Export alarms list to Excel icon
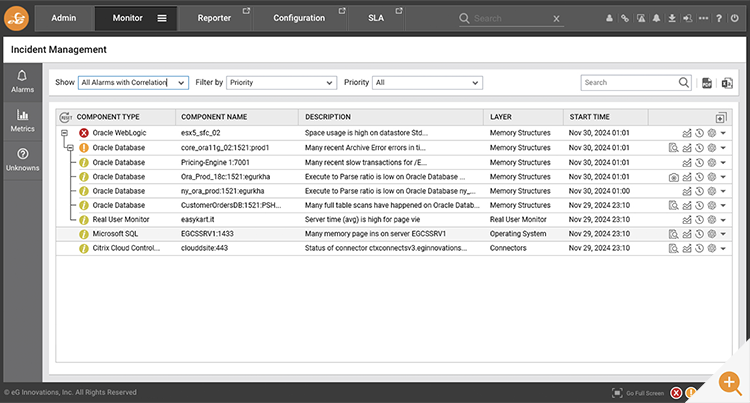The height and width of the screenshot is (403, 750). pyautogui.click(x=727, y=83)
